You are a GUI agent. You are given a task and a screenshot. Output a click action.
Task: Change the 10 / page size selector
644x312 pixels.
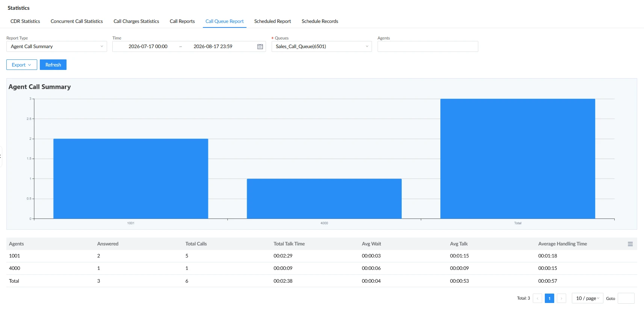[x=587, y=298]
